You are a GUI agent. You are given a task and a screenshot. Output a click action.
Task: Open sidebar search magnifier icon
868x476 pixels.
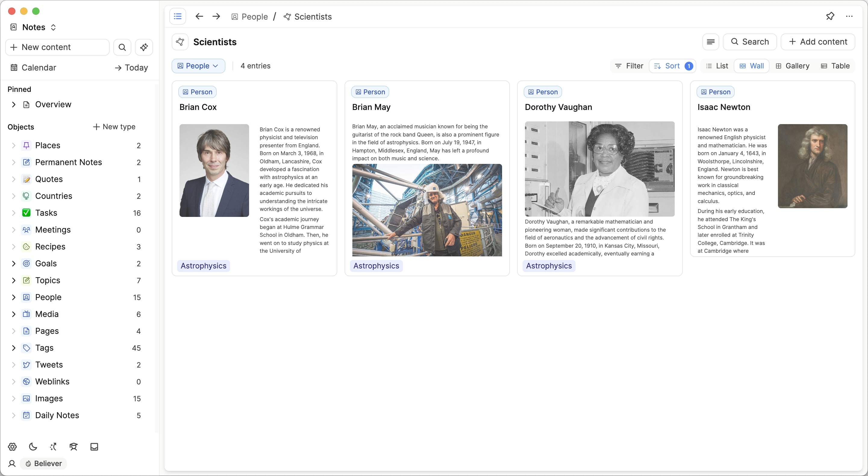pos(122,47)
